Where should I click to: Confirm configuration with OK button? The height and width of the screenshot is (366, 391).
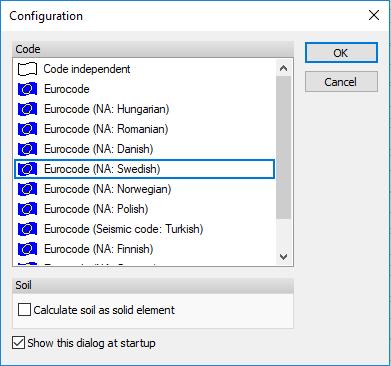[341, 53]
